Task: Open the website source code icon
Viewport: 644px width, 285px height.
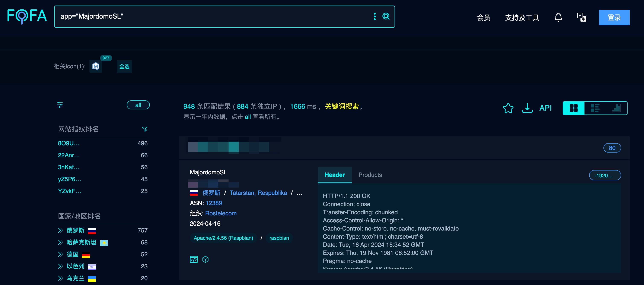Action: pyautogui.click(x=194, y=260)
